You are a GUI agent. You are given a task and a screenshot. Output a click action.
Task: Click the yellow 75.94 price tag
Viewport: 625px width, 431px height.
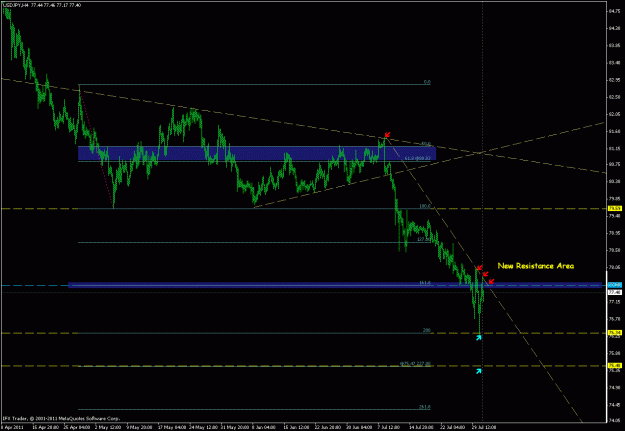(613, 333)
